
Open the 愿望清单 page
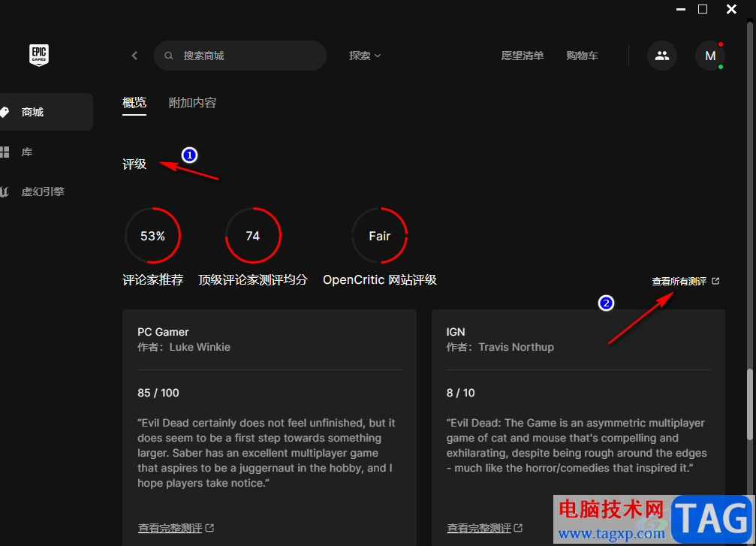[523, 56]
